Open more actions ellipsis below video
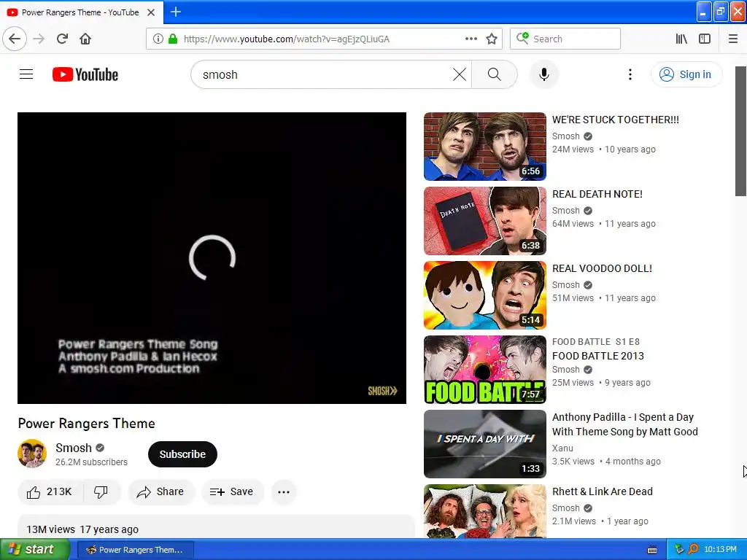 point(284,492)
